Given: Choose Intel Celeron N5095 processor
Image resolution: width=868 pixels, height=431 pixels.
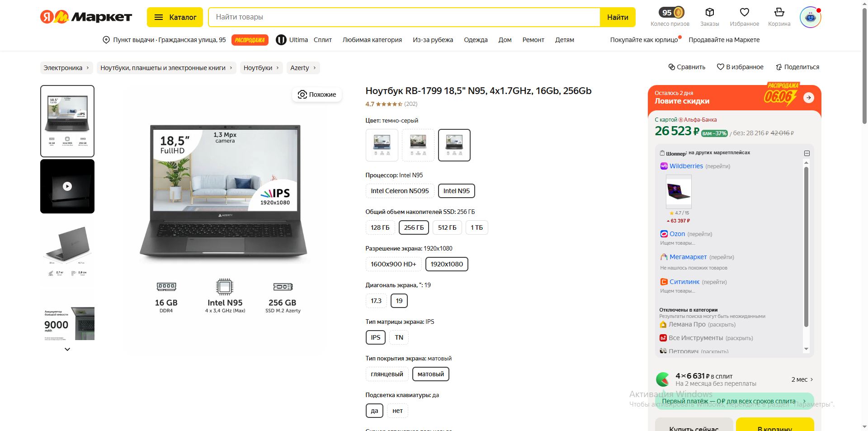Looking at the screenshot, I should [x=400, y=191].
